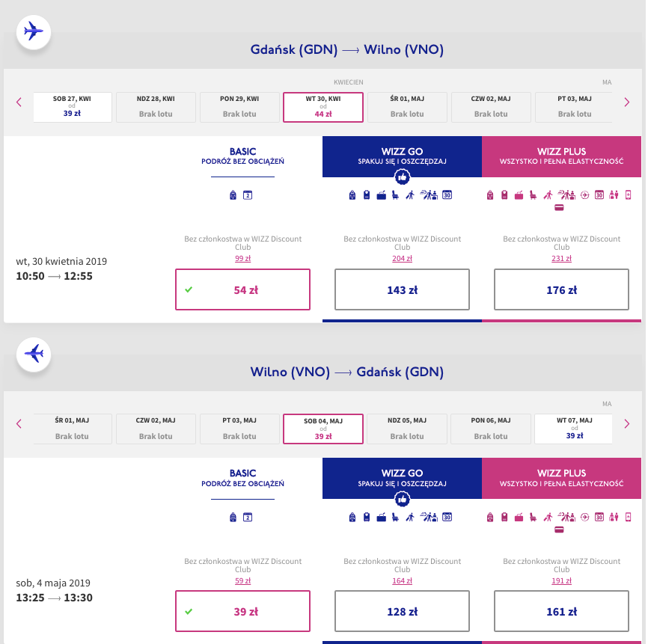Click the credit card icon under outbound WIZZ PLUS
648x644 pixels.
click(x=558, y=208)
